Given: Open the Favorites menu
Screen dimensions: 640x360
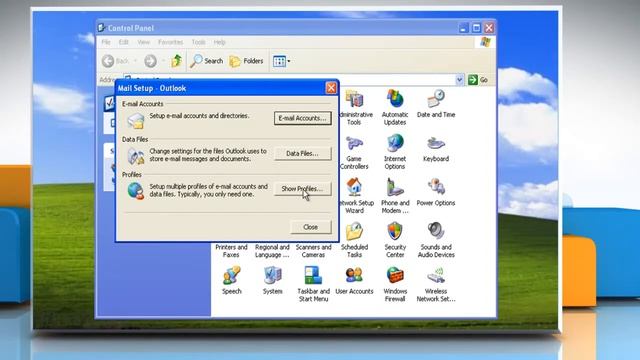Looking at the screenshot, I should click(171, 42).
